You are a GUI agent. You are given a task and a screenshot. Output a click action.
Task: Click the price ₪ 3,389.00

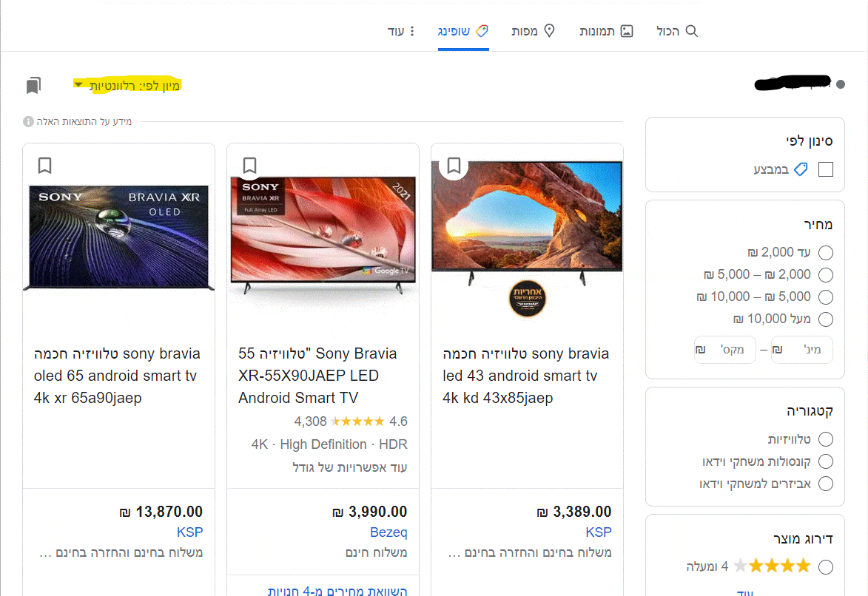pos(574,512)
